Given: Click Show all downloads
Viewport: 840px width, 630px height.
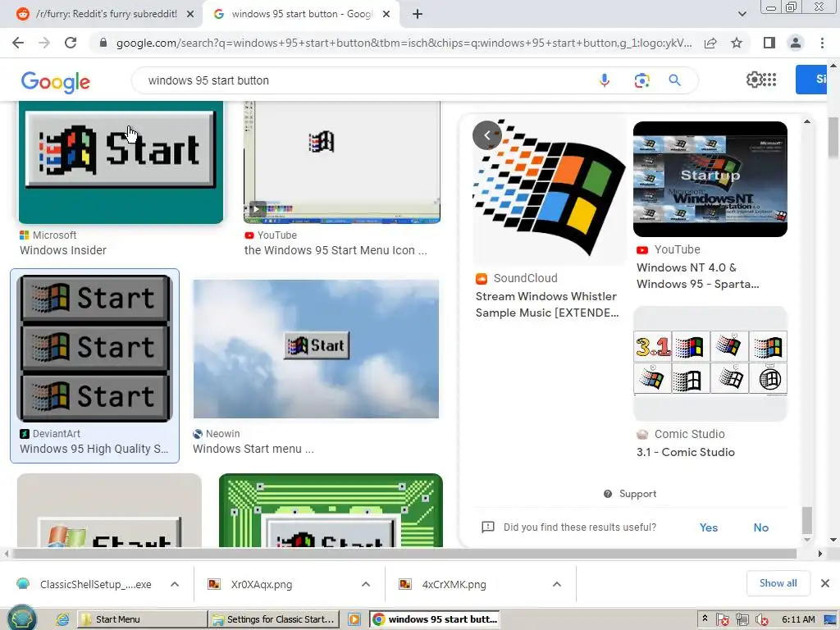Looking at the screenshot, I should (778, 583).
